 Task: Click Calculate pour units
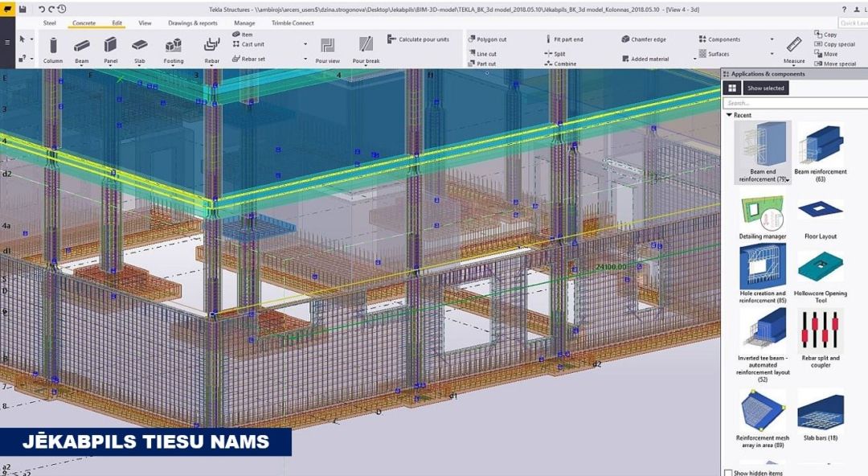[x=419, y=39]
